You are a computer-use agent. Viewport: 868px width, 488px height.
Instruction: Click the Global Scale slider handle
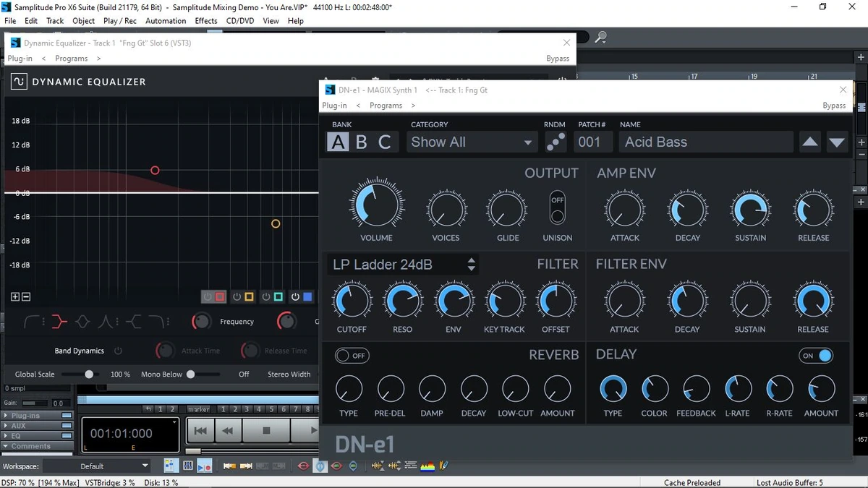89,374
